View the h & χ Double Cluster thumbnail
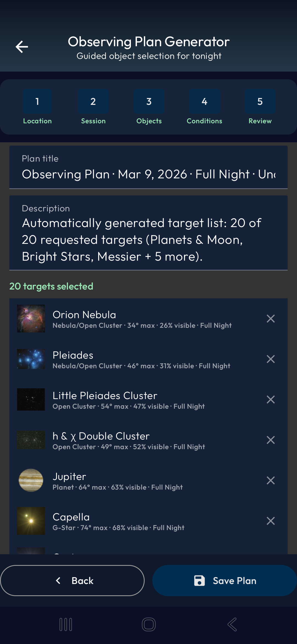The width and height of the screenshot is (297, 644). (x=31, y=440)
